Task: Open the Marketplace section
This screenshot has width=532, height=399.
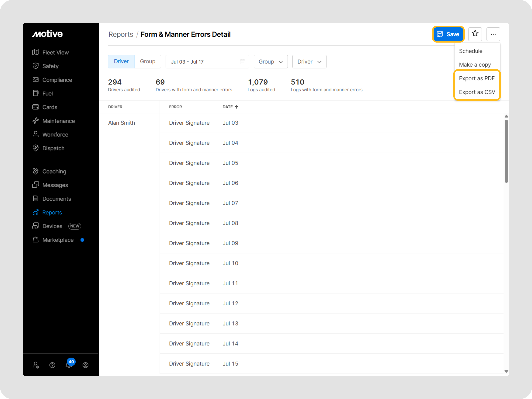Action: [58, 240]
